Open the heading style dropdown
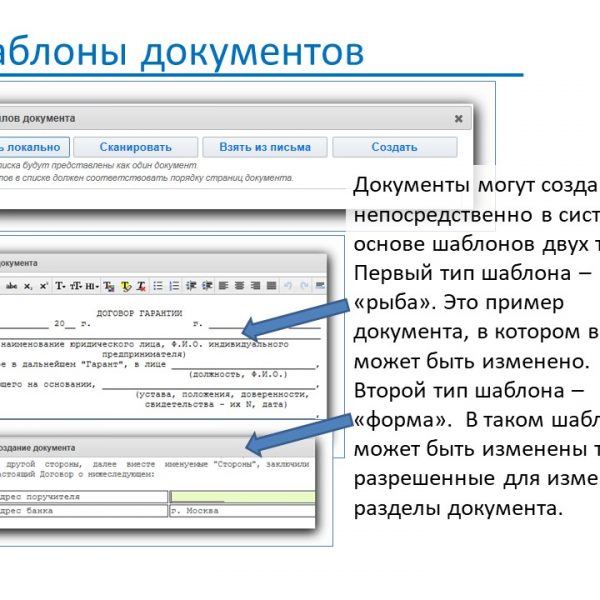This screenshot has width=600, height=600. (x=93, y=286)
